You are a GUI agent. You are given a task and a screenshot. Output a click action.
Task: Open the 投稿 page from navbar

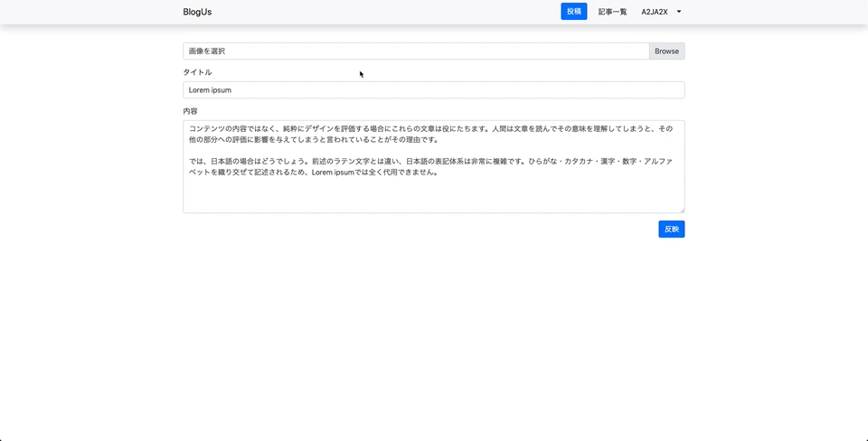(573, 12)
